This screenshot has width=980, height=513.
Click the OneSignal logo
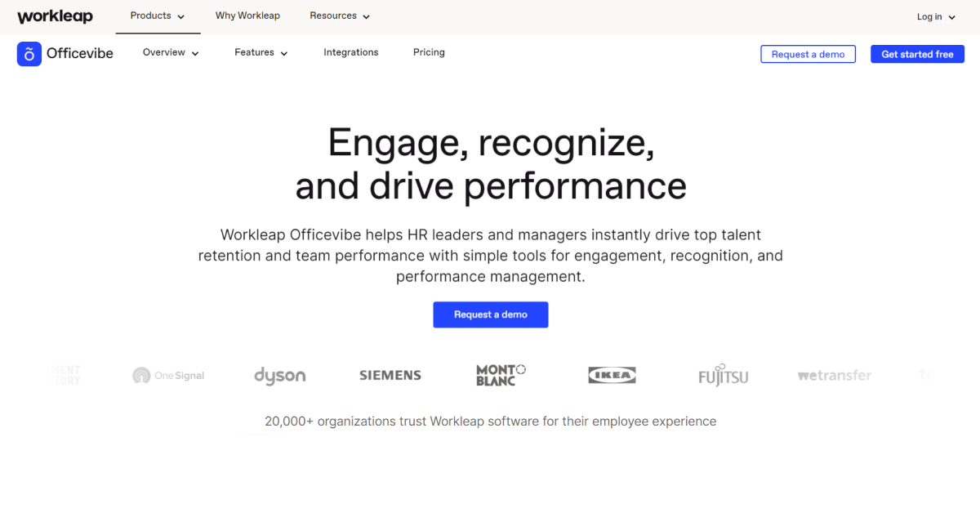pos(168,376)
